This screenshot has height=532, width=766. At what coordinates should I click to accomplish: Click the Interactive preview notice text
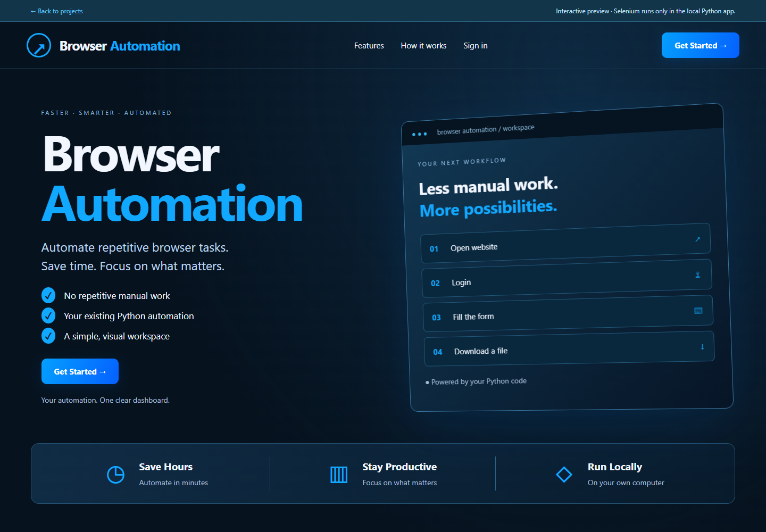point(646,11)
